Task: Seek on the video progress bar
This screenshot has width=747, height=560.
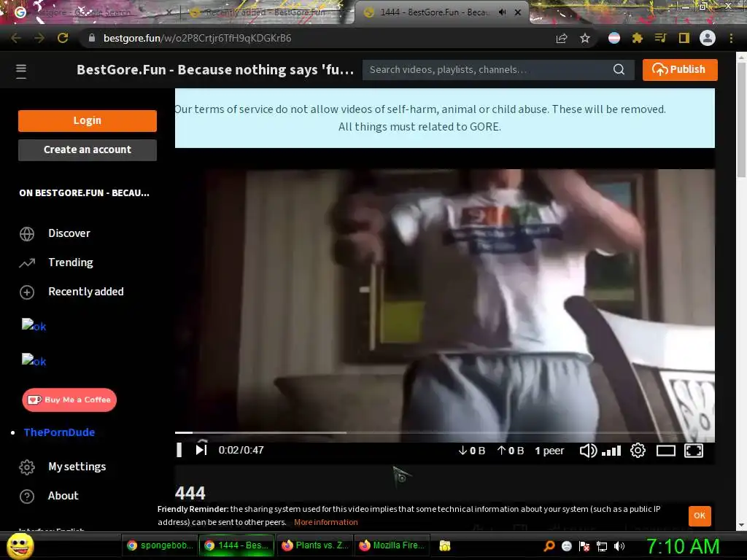Action: [444, 432]
